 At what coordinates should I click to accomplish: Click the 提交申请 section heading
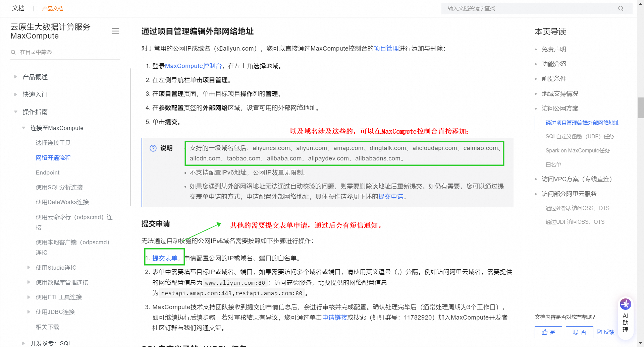point(156,224)
